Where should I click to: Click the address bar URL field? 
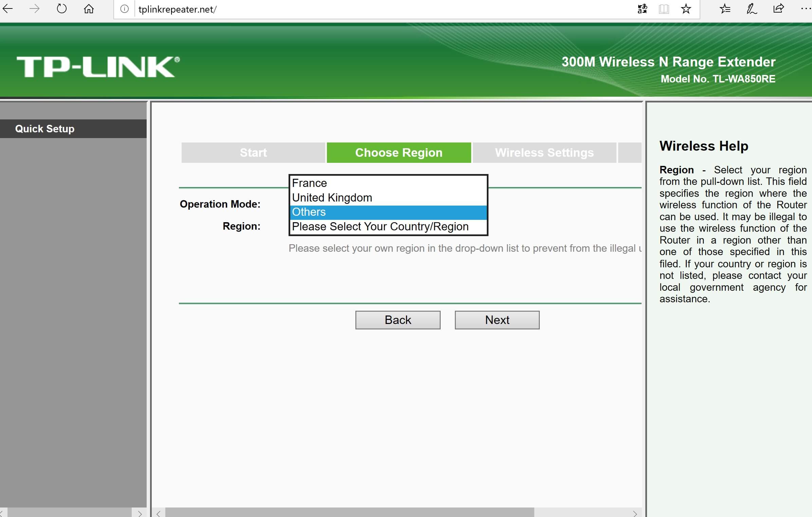(373, 9)
